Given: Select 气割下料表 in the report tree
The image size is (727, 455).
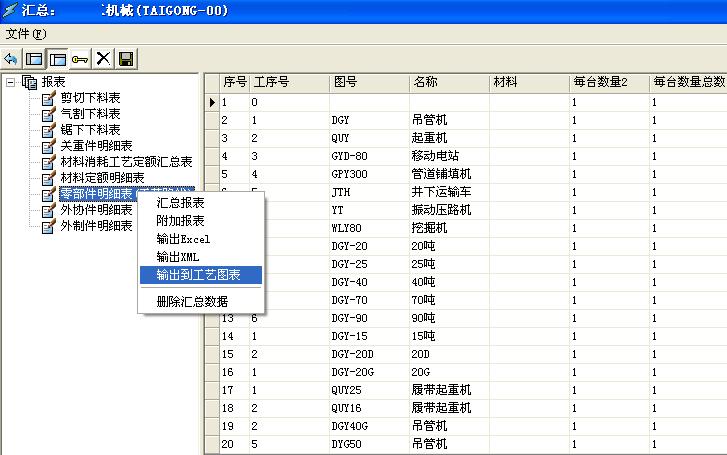Looking at the screenshot, I should 90,114.
